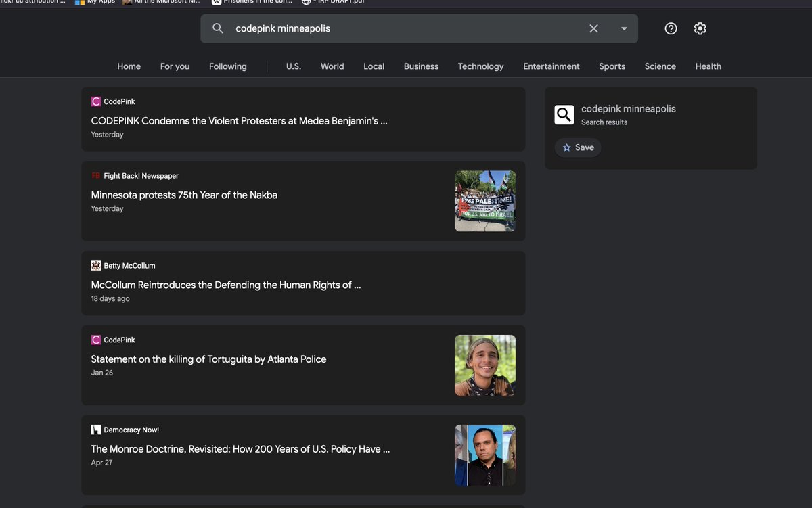This screenshot has width=812, height=508.
Task: Open Minnesota protests 75th Year of Nakba article
Action: click(184, 195)
